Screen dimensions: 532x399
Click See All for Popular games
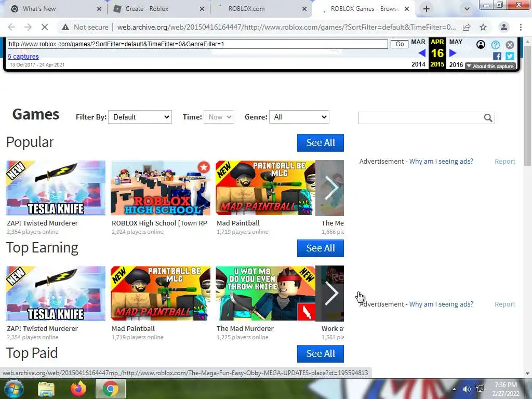click(x=320, y=143)
